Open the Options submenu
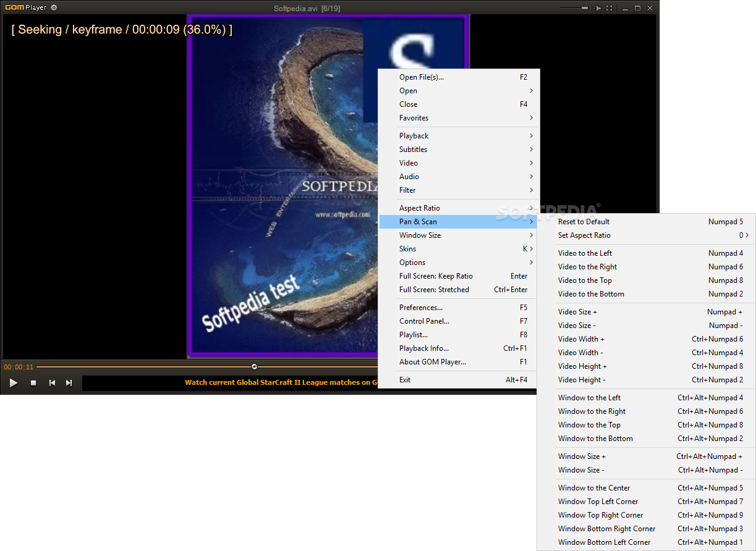This screenshot has width=756, height=551. point(459,263)
